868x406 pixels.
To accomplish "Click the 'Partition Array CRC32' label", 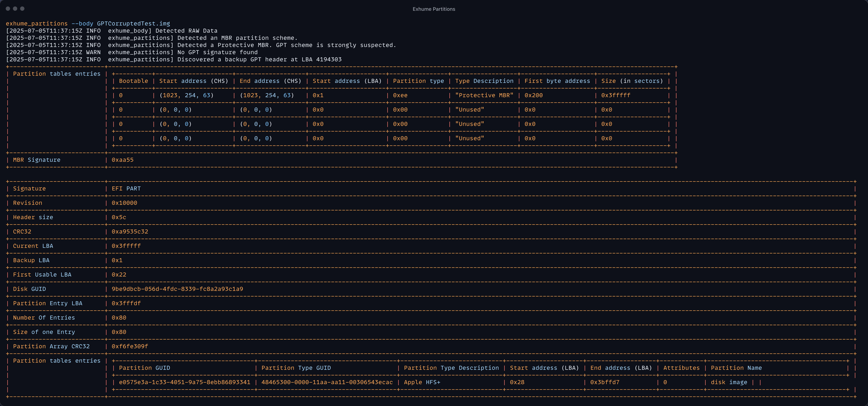I will [51, 346].
